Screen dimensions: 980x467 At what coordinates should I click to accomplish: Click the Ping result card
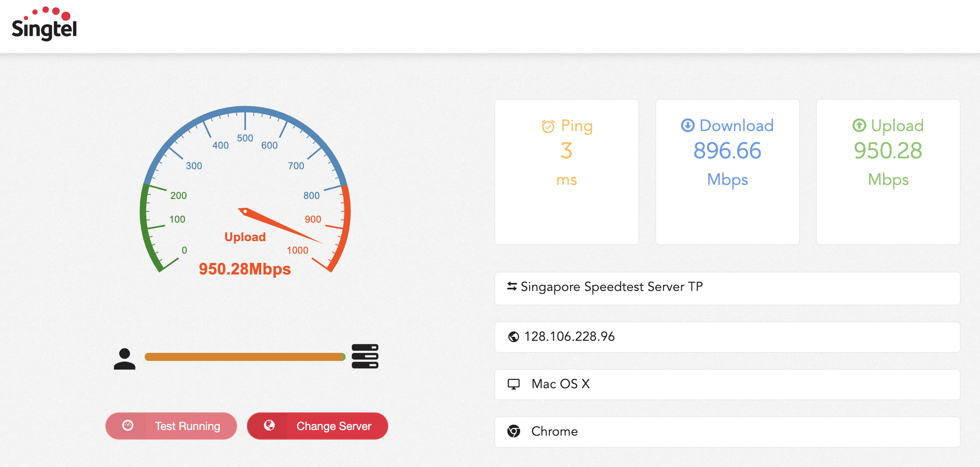tap(566, 172)
